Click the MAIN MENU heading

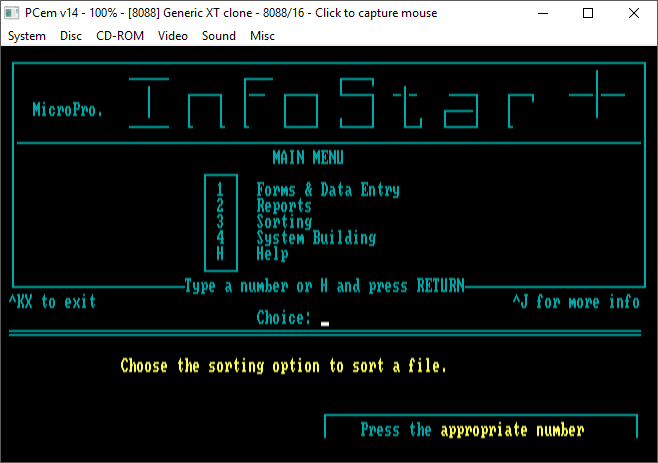coord(308,158)
